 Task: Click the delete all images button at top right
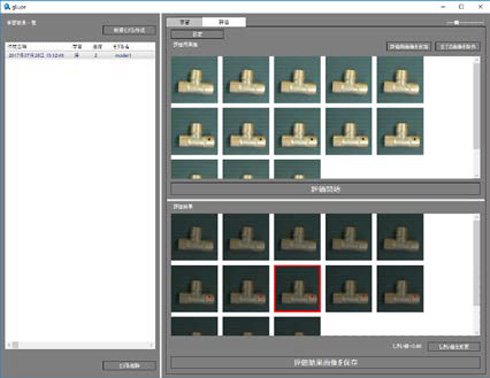458,46
